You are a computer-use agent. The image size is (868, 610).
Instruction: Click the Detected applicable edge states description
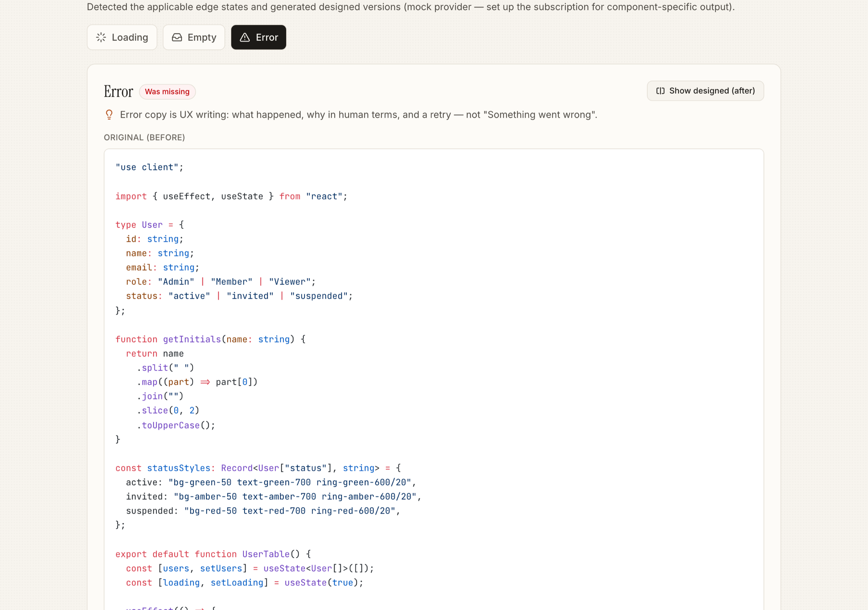[411, 7]
